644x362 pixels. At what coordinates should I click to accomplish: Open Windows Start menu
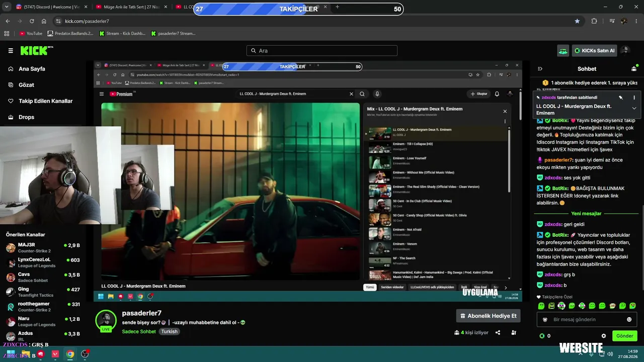coord(10,354)
